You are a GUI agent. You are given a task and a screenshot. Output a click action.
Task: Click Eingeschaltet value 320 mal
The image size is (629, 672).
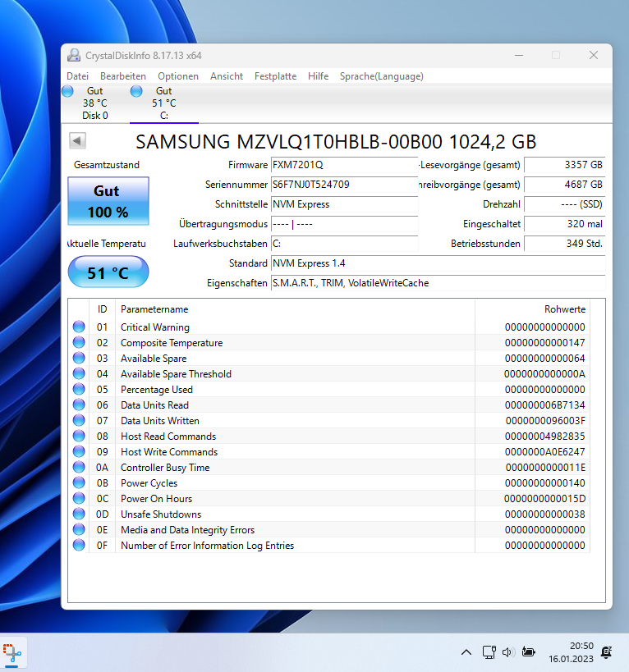[x=564, y=224]
